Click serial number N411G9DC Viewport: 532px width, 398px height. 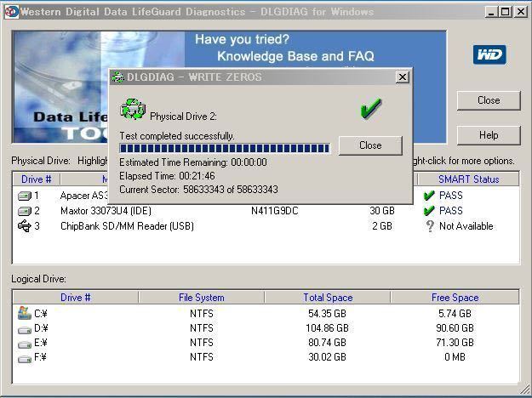(x=274, y=211)
